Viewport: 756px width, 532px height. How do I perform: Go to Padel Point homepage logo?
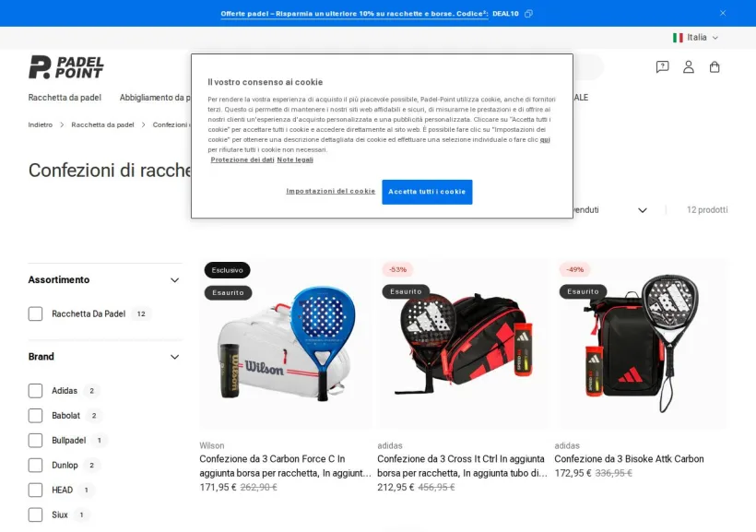pyautogui.click(x=66, y=67)
